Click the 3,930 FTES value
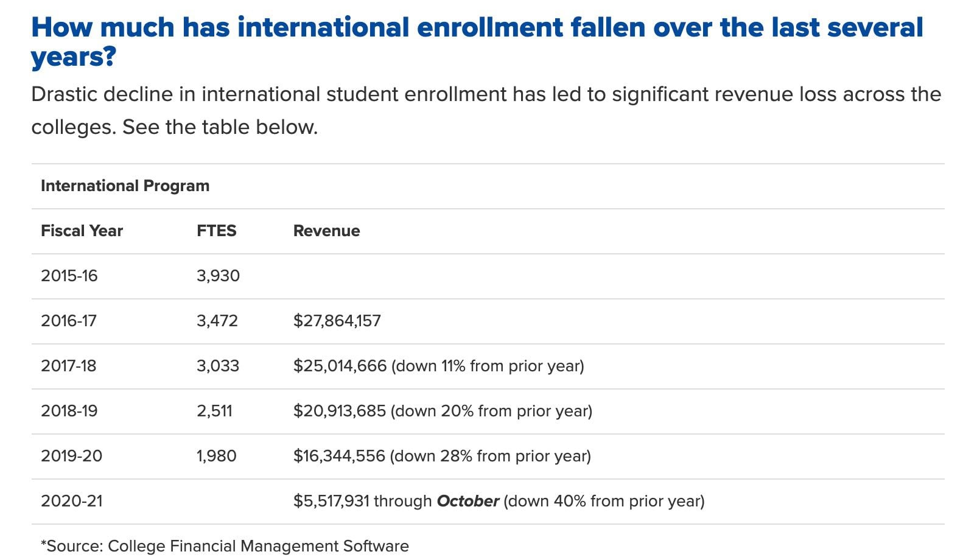The image size is (963, 560). [x=218, y=276]
